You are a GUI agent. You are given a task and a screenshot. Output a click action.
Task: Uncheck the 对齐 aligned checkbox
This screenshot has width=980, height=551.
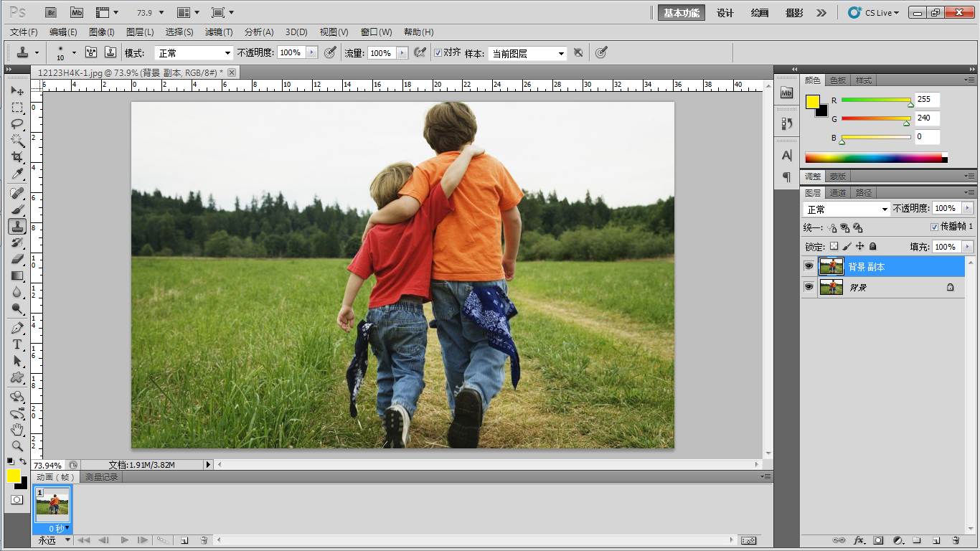[x=438, y=53]
